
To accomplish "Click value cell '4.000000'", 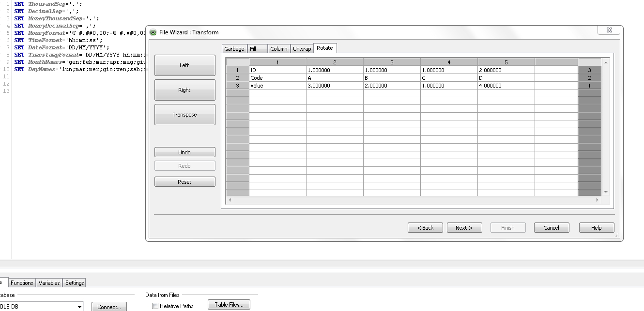I will [x=506, y=86].
